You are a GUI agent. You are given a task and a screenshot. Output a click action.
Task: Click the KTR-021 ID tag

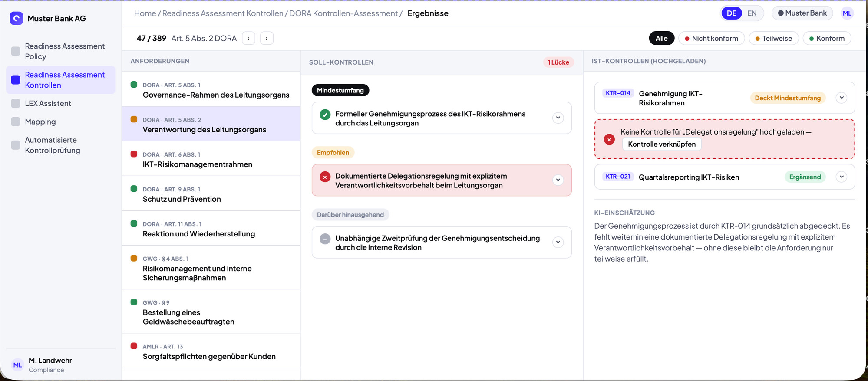618,177
